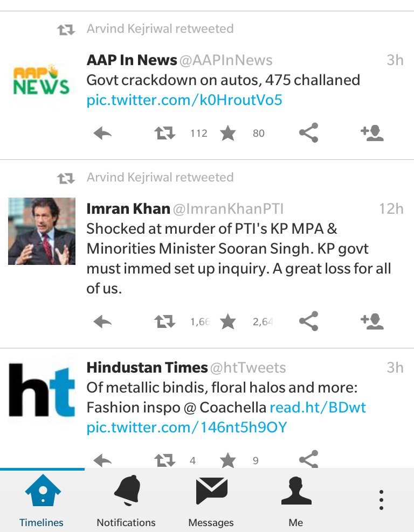Image resolution: width=414 pixels, height=532 pixels.
Task: Go to the Me profile tab
Action: click(x=296, y=501)
